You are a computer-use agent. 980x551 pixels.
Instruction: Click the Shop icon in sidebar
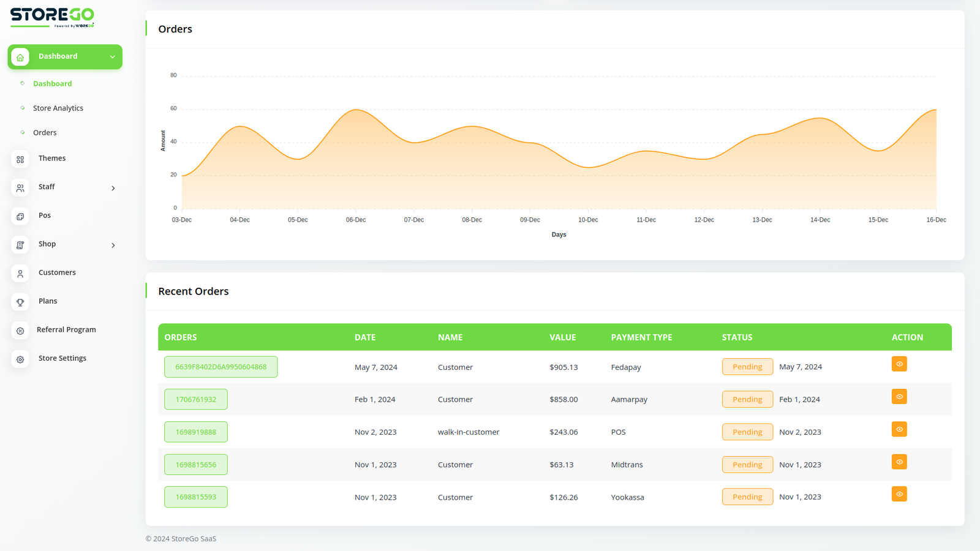coord(20,245)
